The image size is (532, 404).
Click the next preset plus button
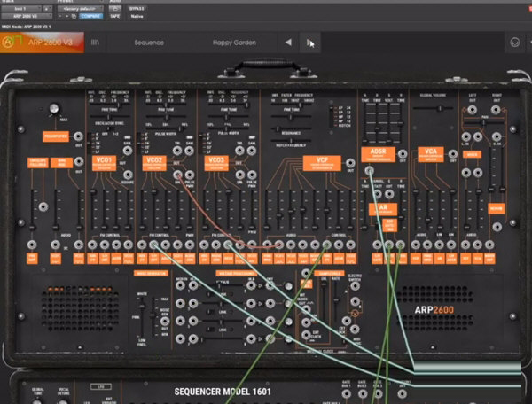(x=66, y=16)
